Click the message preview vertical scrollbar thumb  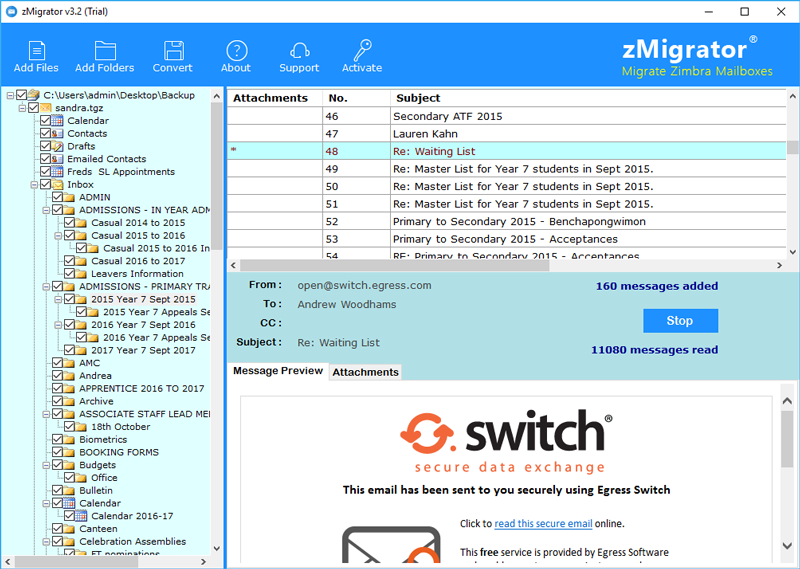[x=787, y=439]
